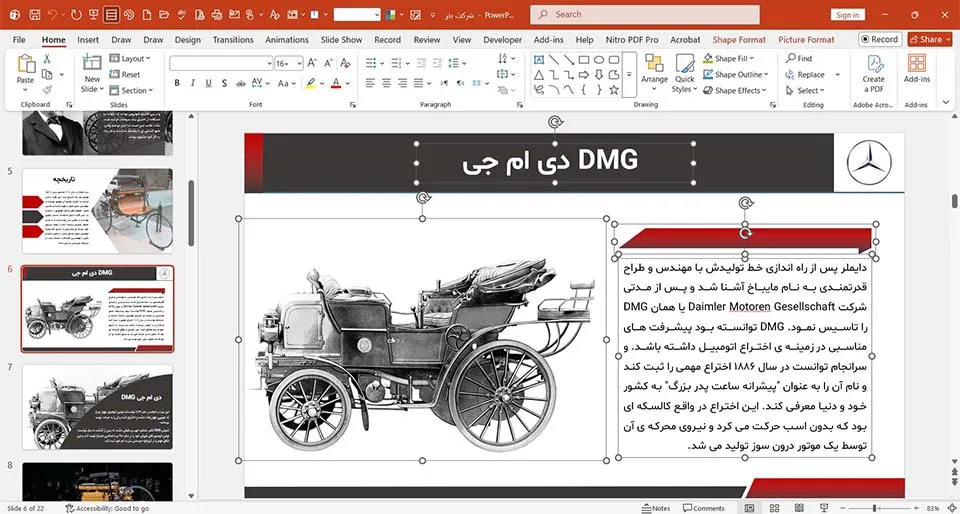Select the Rectangle shape in gallery
960x514 pixels.
point(584,59)
